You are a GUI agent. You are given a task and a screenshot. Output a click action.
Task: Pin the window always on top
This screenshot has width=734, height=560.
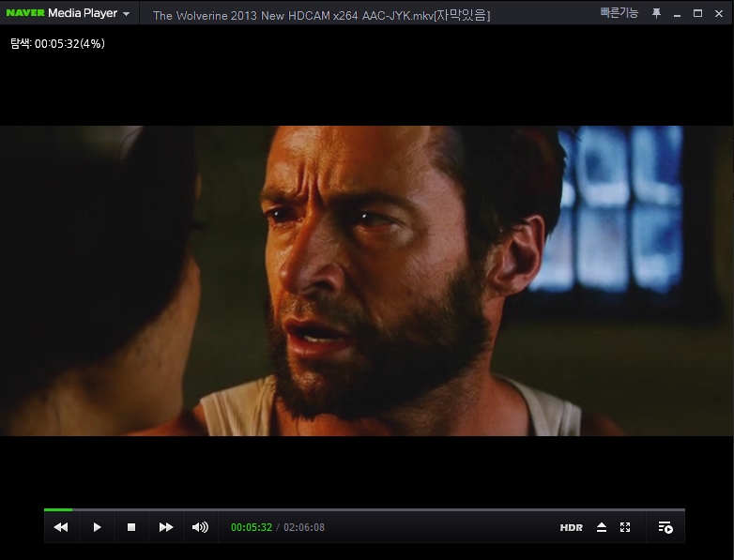(x=656, y=13)
